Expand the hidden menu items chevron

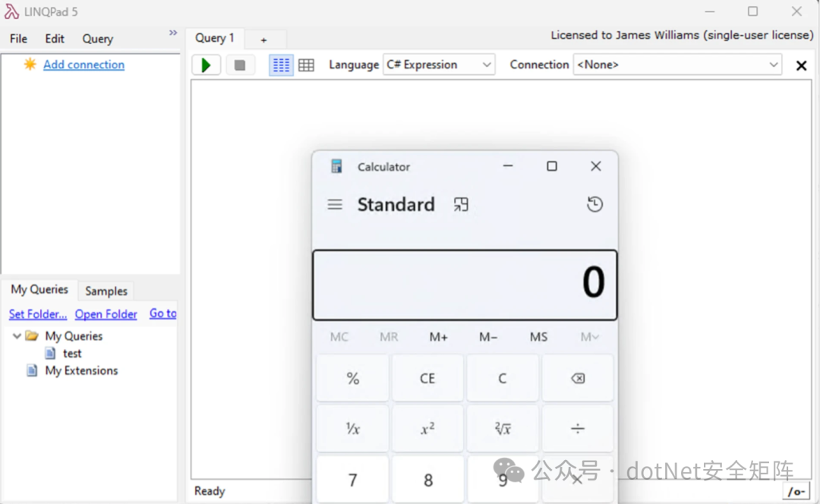pyautogui.click(x=173, y=33)
